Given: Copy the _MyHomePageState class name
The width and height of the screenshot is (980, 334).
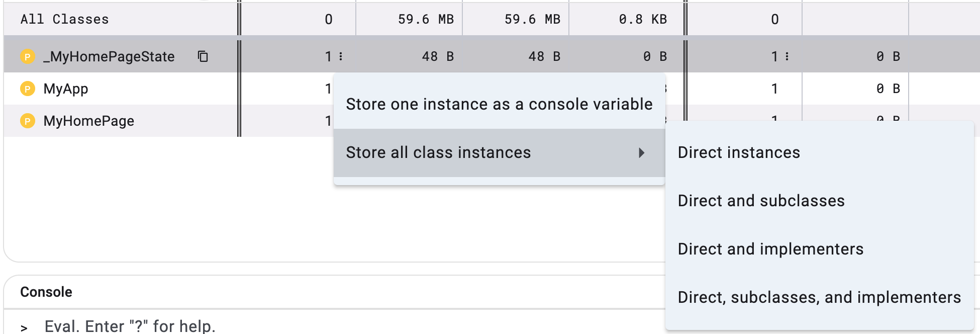Looking at the screenshot, I should (203, 56).
